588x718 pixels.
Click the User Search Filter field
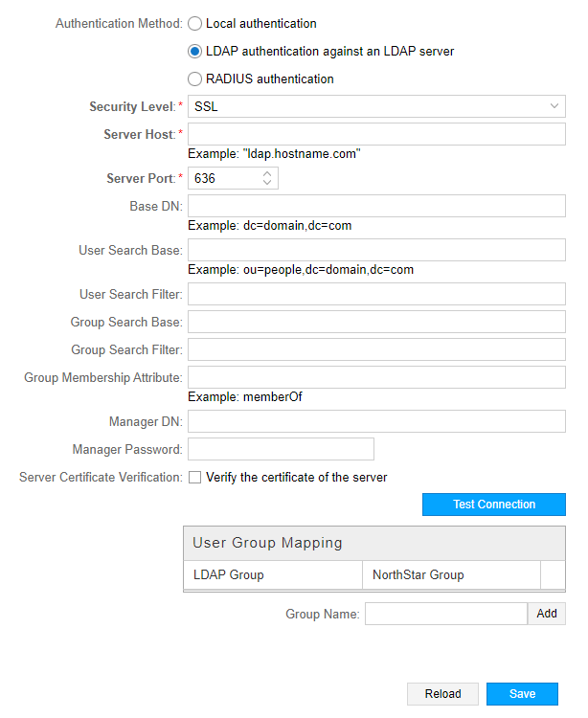click(x=376, y=294)
